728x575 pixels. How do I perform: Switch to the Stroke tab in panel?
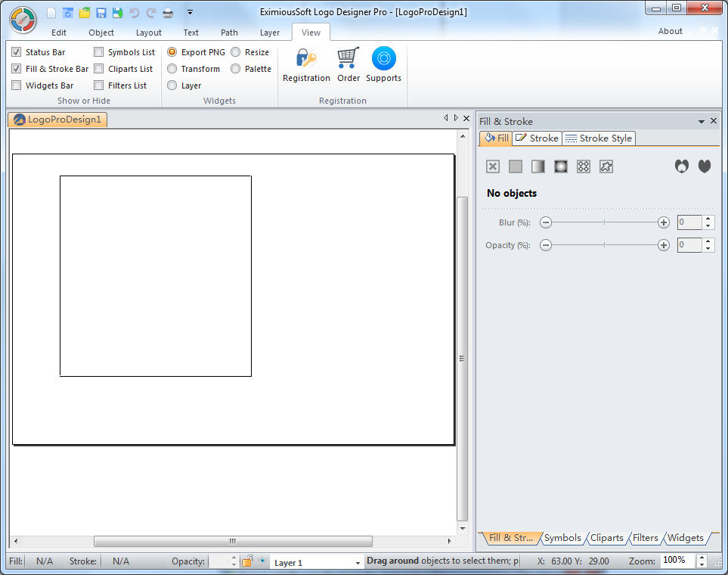tap(537, 138)
